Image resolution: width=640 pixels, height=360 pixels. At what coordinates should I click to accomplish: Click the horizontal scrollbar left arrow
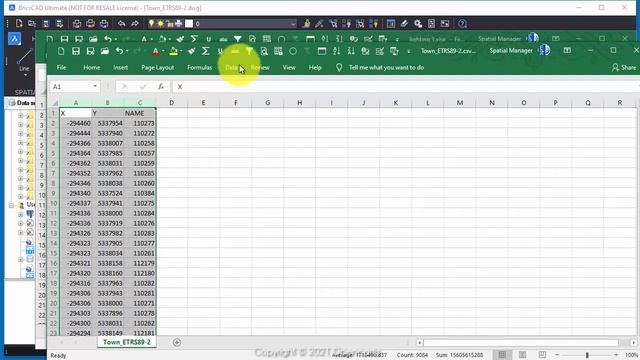[x=420, y=343]
